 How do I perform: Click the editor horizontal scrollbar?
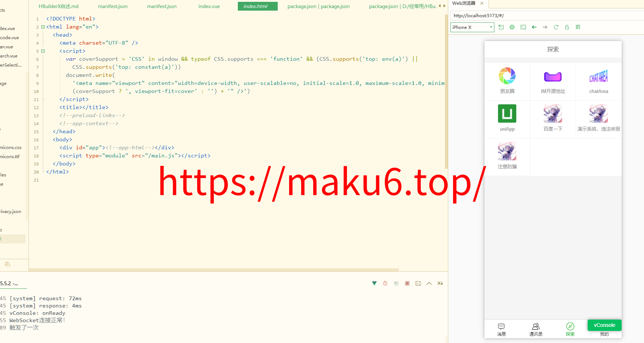214,270
